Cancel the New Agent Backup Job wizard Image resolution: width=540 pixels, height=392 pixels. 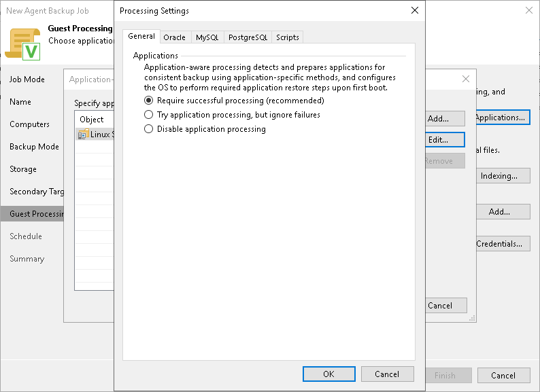coord(503,376)
